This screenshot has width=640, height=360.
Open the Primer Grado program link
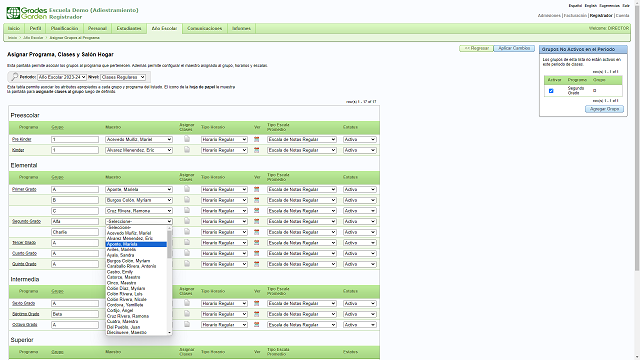[24, 189]
